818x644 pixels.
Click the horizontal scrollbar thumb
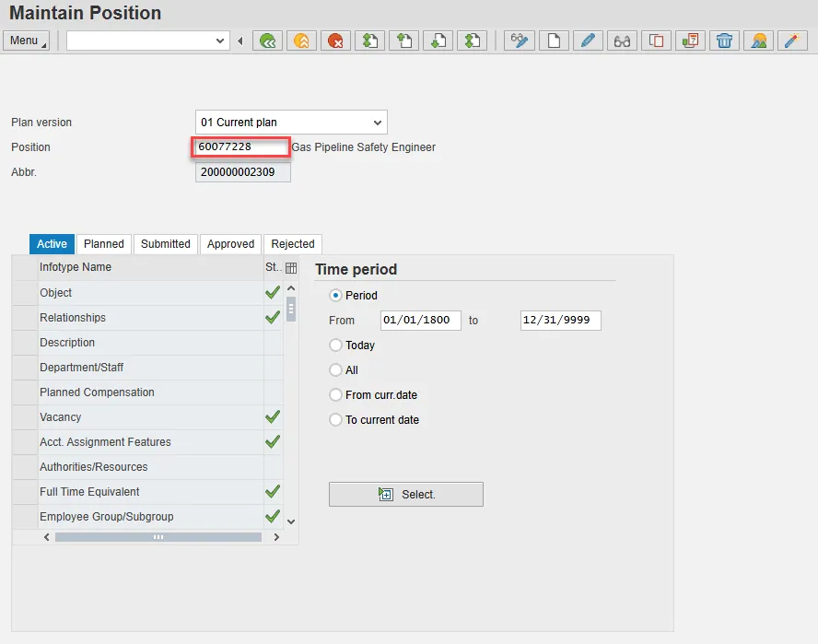[158, 537]
